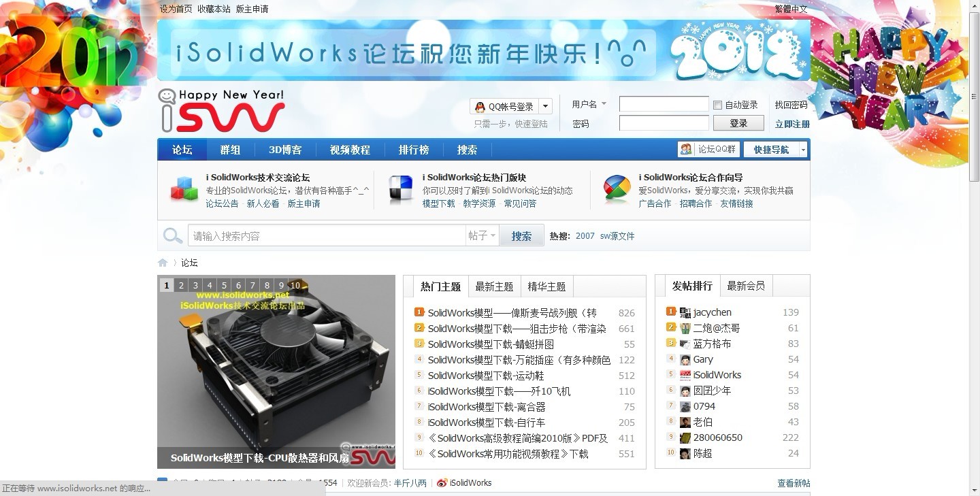980x496 pixels.
Task: Click the forum QQ group people icon
Action: pyautogui.click(x=686, y=150)
